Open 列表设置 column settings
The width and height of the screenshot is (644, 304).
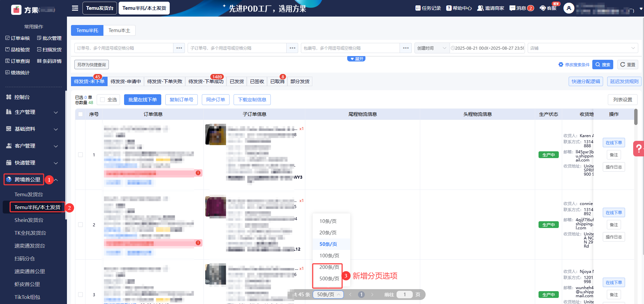point(623,100)
